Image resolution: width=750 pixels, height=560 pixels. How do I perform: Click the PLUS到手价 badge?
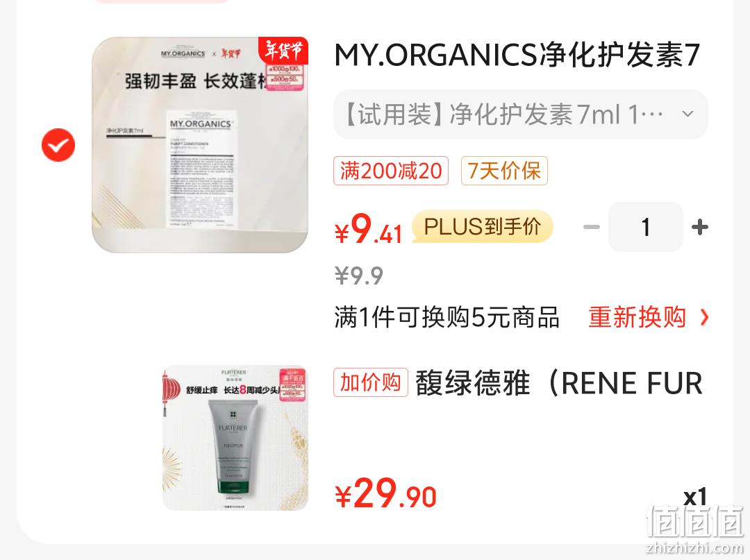click(483, 226)
